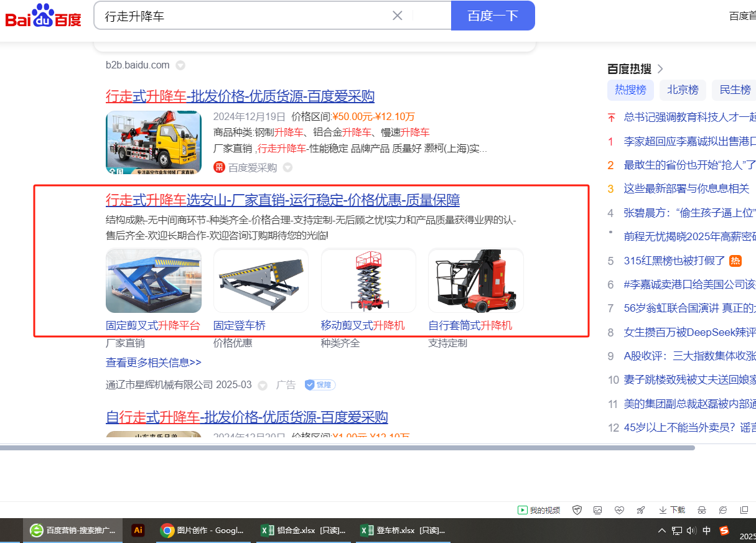
Task: Click 查看更多相关信息>> link
Action: (x=154, y=362)
